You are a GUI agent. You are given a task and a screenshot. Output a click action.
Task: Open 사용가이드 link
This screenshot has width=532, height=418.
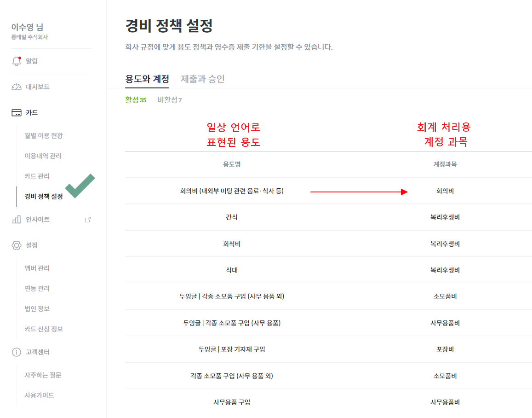click(39, 395)
